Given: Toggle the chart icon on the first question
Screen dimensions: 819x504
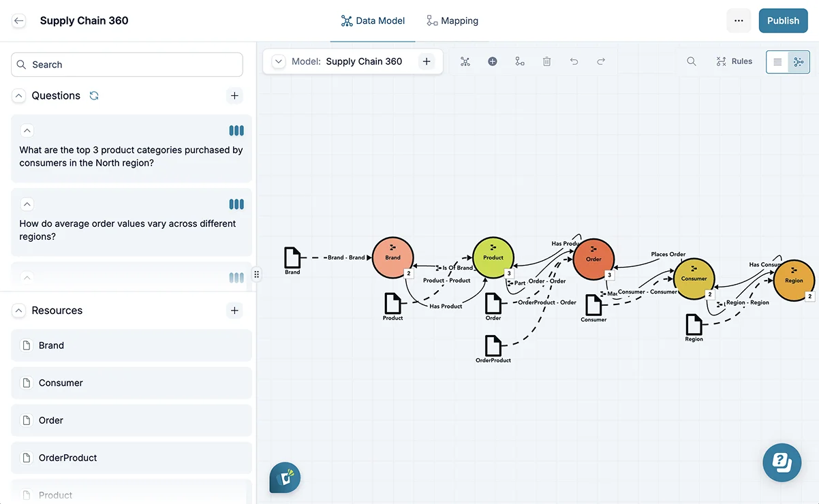Looking at the screenshot, I should pos(236,130).
